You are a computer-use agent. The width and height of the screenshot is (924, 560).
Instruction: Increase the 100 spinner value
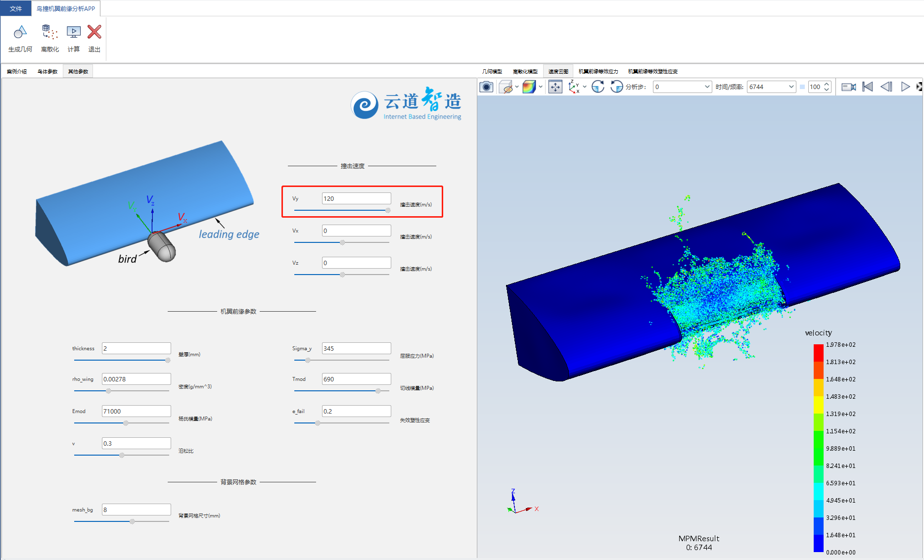click(x=827, y=84)
